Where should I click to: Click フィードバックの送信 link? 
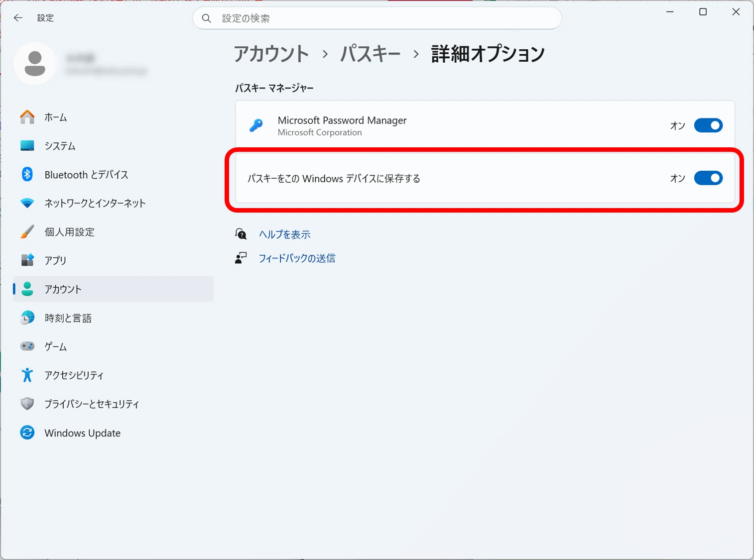click(297, 258)
